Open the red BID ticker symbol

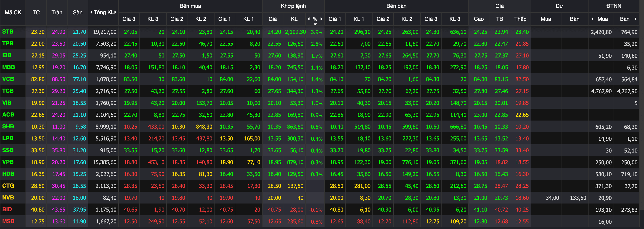(7, 210)
